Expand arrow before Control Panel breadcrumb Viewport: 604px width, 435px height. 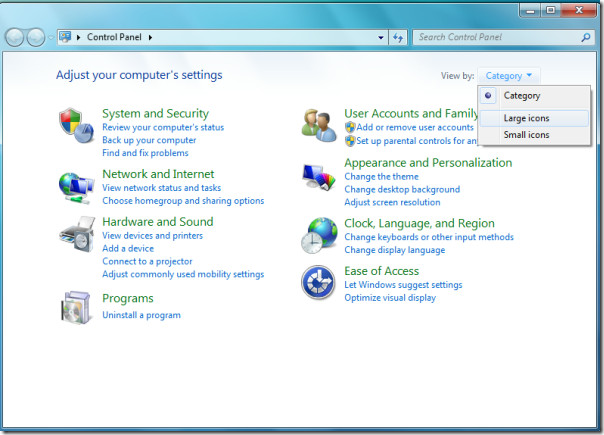point(78,37)
